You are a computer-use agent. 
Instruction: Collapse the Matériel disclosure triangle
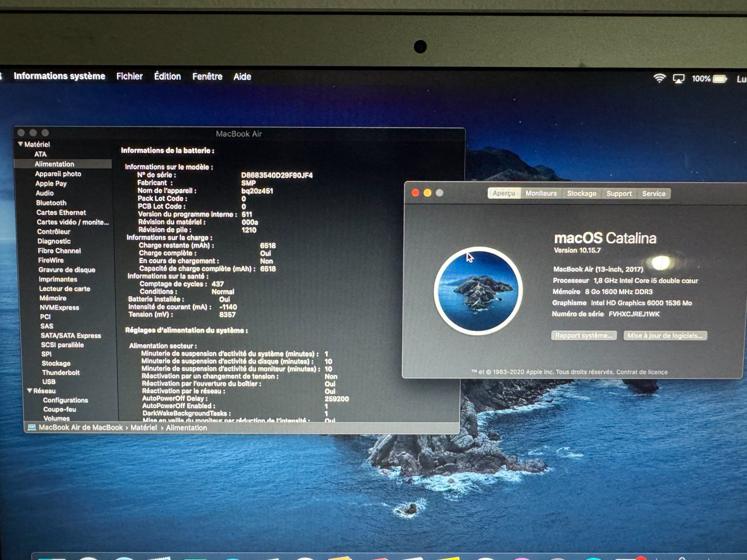[x=20, y=144]
